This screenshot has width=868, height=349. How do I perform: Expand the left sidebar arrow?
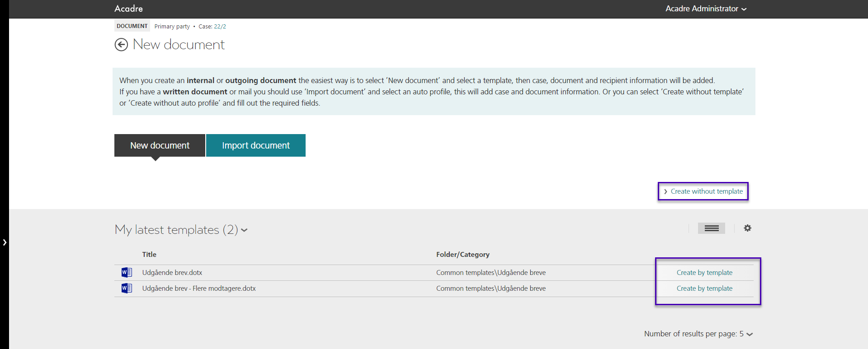(x=5, y=242)
